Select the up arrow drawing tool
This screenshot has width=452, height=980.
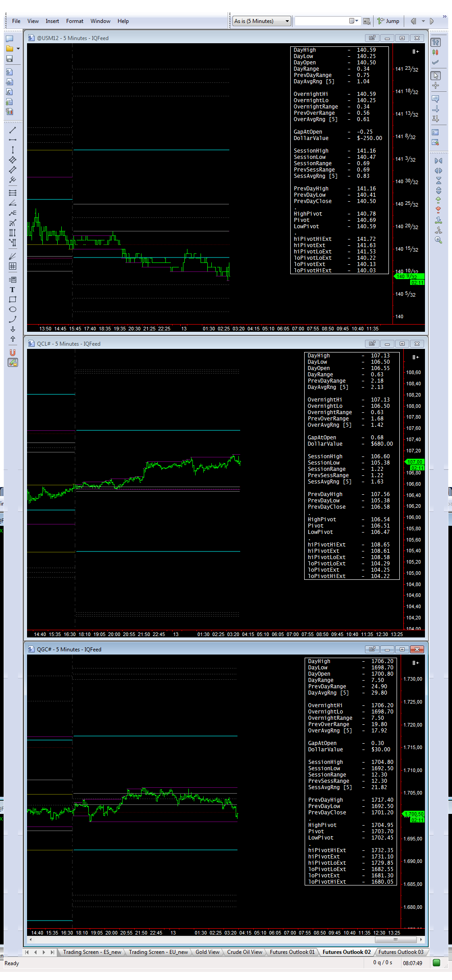13,339
